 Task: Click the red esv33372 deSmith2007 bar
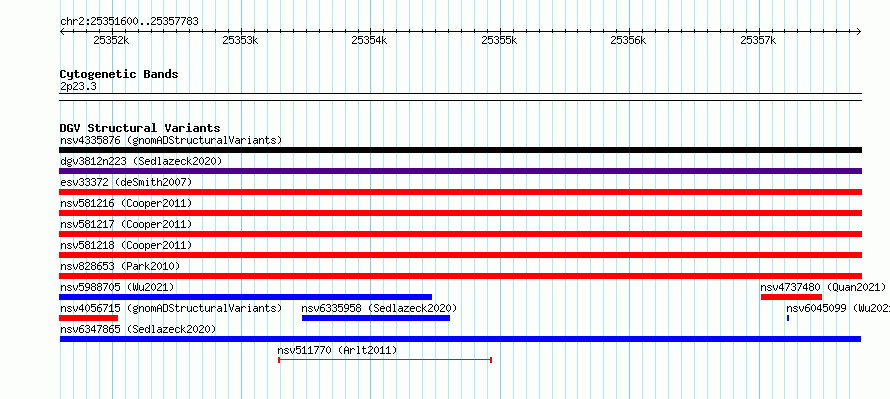[460, 192]
